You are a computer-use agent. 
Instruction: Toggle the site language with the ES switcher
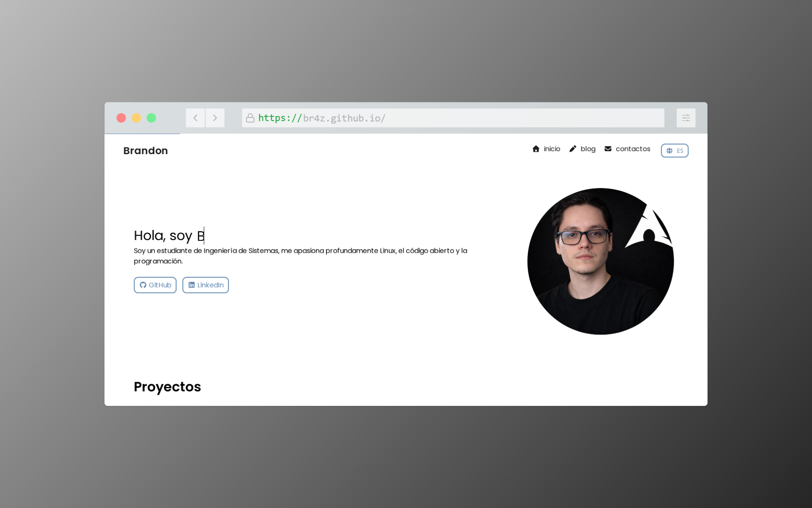pyautogui.click(x=675, y=150)
